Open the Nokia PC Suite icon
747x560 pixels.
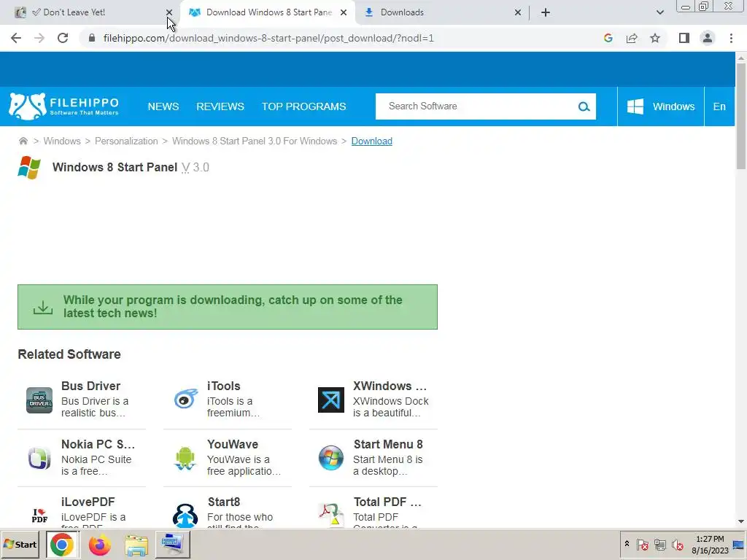pos(39,459)
